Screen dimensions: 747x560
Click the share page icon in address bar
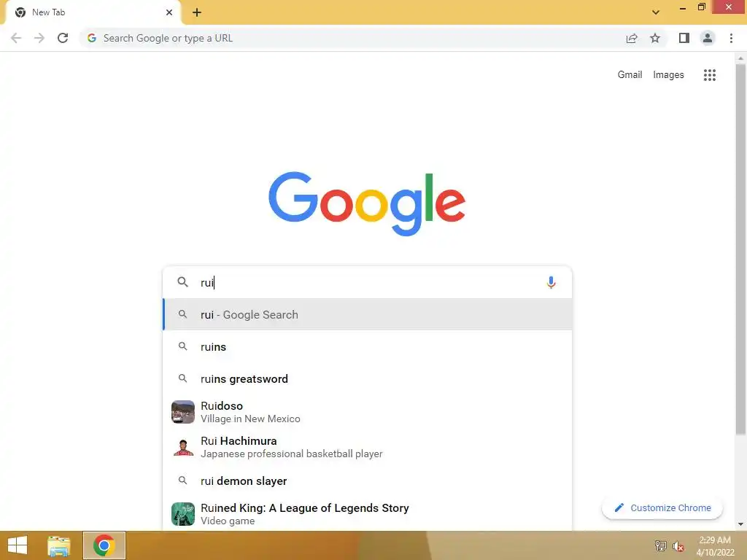632,38
